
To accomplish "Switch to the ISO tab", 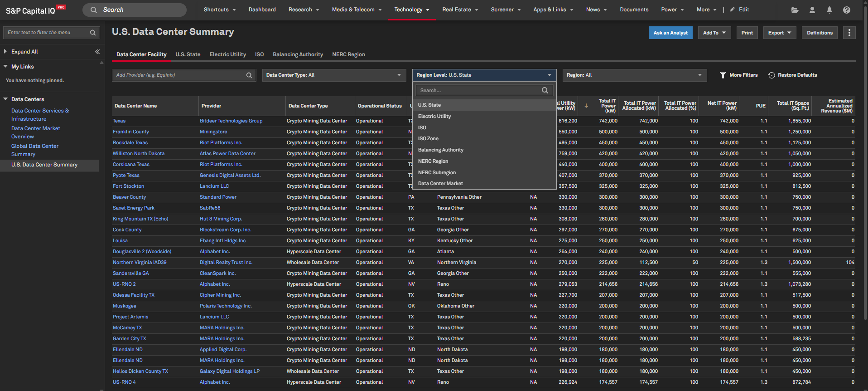I will coord(259,54).
